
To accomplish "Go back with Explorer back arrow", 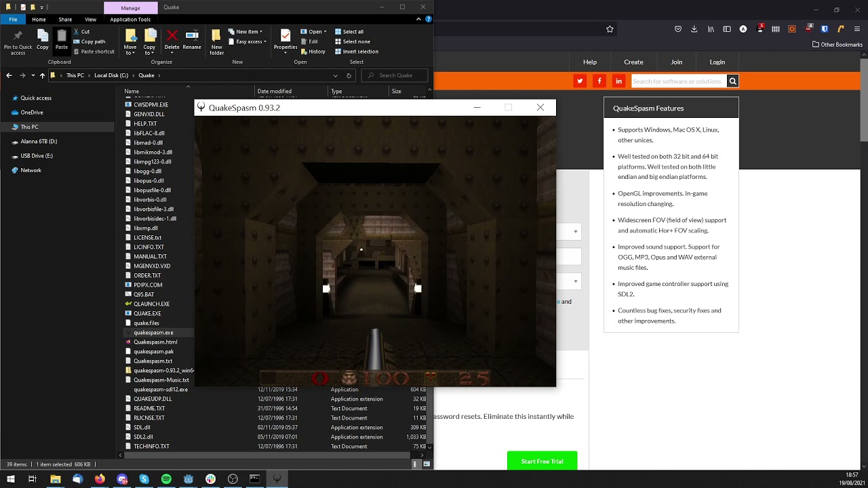I will [9, 75].
